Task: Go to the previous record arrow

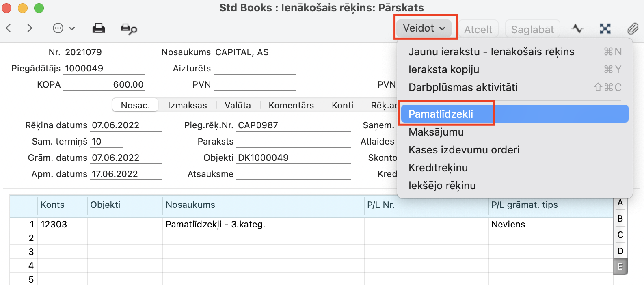Action: click(9, 28)
